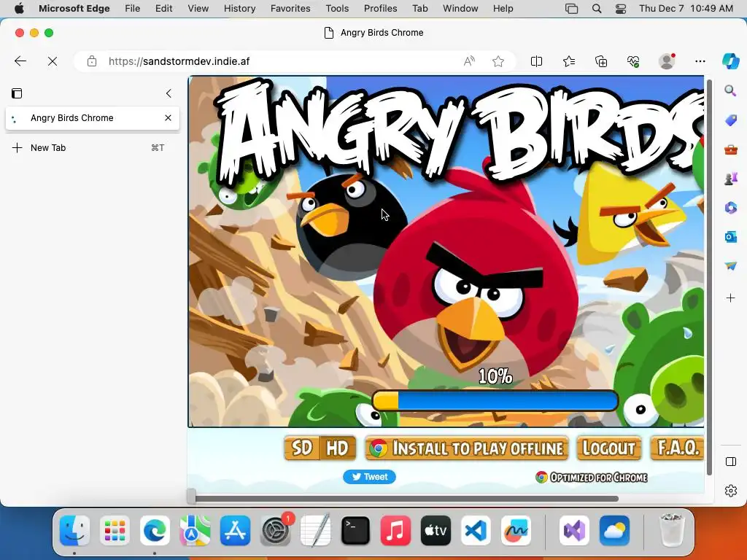Open Control Center in menu bar
Image resolution: width=747 pixels, height=560 pixels.
[x=621, y=9]
